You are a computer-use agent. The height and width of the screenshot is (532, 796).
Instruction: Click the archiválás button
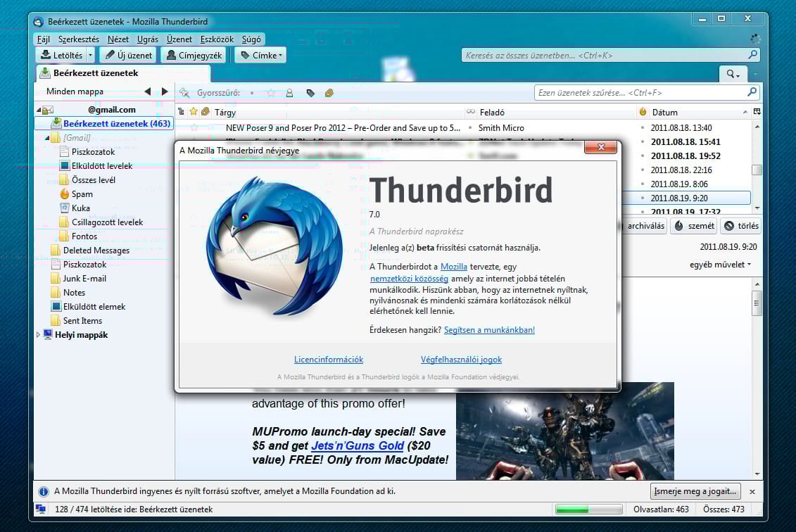tap(645, 226)
